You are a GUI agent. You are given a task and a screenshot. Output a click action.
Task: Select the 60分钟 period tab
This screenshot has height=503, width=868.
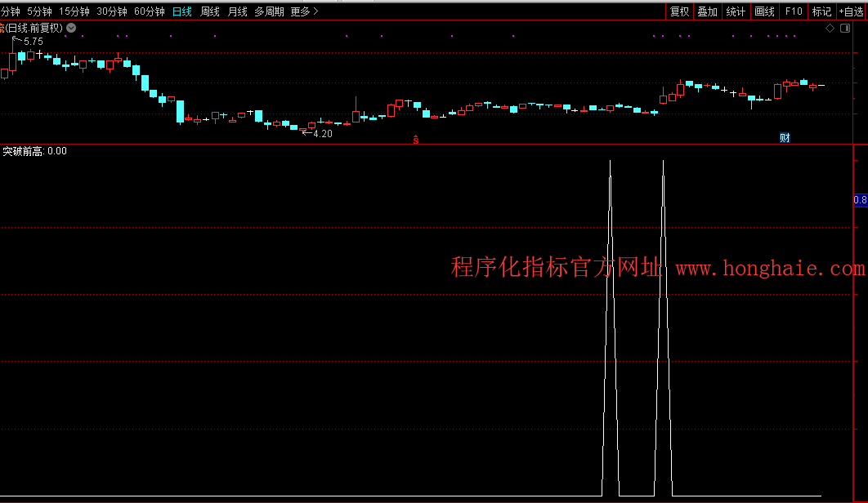[149, 11]
